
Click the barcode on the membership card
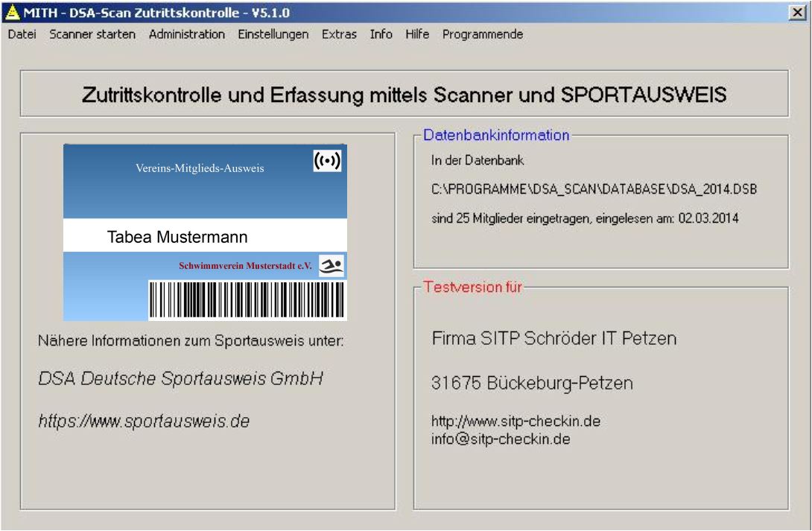(247, 300)
